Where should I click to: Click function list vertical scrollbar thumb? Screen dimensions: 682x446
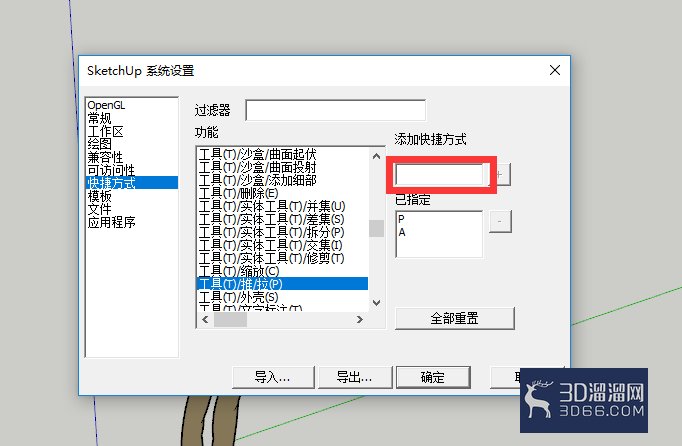click(x=377, y=228)
